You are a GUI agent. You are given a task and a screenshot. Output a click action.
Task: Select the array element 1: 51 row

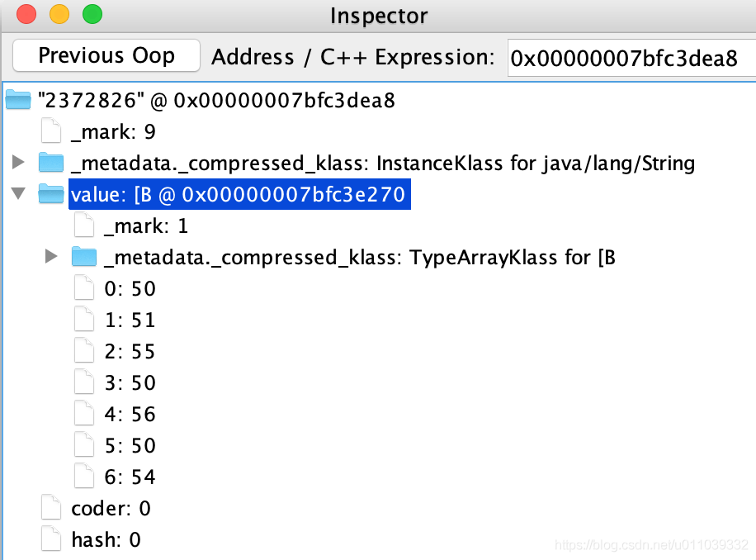coord(130,320)
